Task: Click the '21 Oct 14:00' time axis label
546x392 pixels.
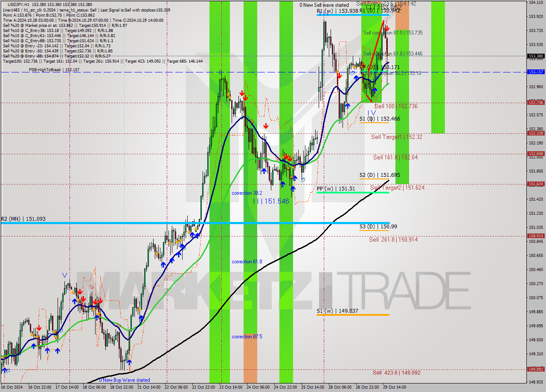Action: 149,387
